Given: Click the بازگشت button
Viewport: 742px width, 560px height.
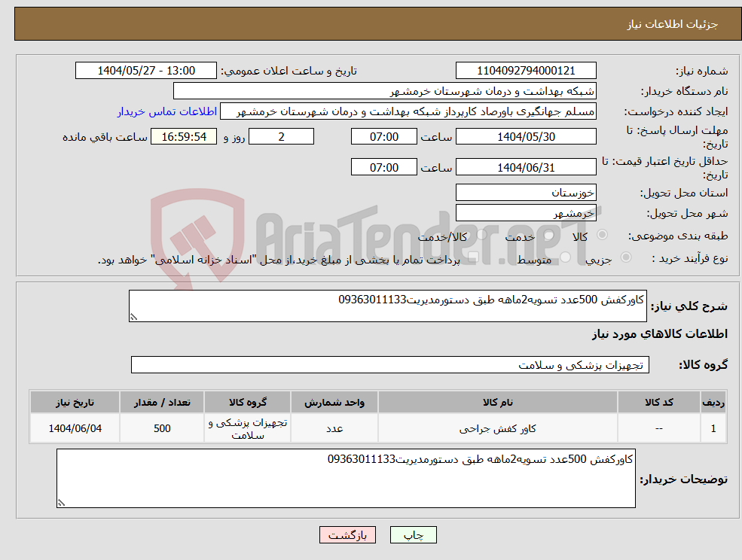Looking at the screenshot, I should click(x=347, y=534).
